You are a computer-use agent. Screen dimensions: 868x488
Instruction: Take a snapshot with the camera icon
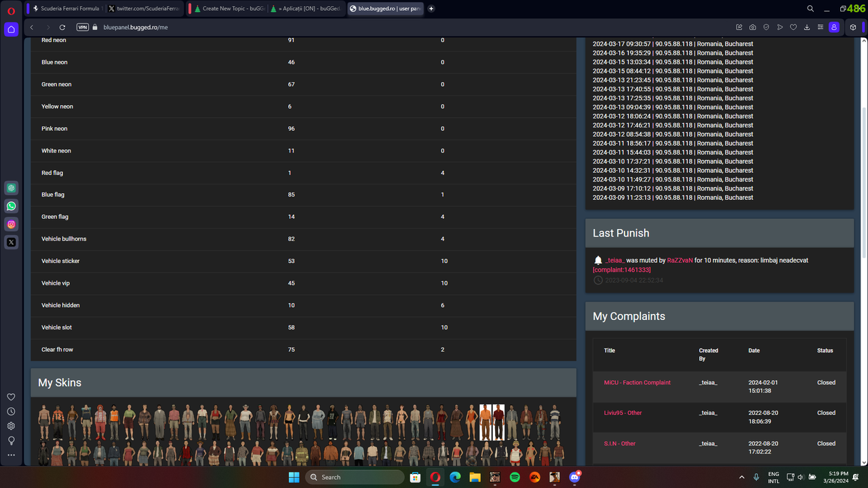(x=753, y=27)
